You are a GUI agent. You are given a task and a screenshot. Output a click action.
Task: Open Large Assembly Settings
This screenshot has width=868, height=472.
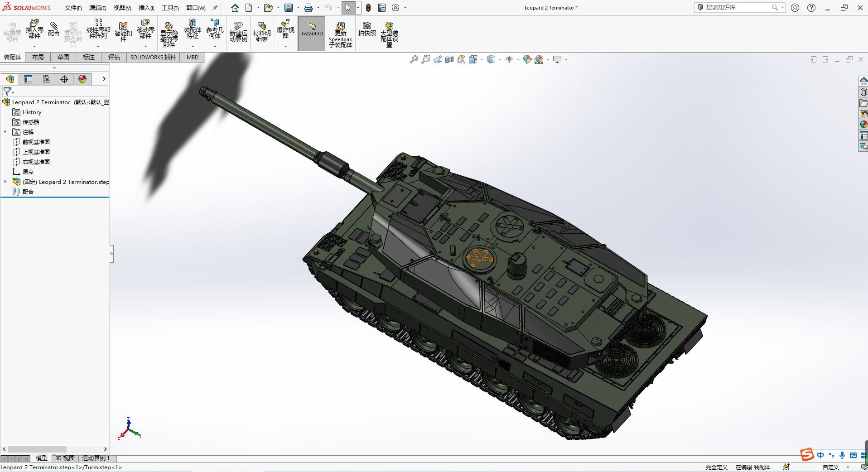[x=389, y=35]
